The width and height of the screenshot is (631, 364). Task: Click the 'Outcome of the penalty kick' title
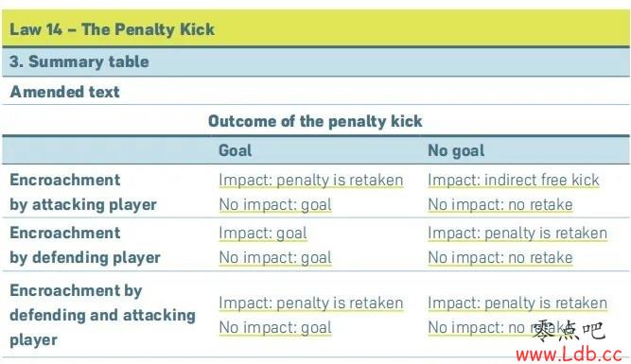point(315,121)
